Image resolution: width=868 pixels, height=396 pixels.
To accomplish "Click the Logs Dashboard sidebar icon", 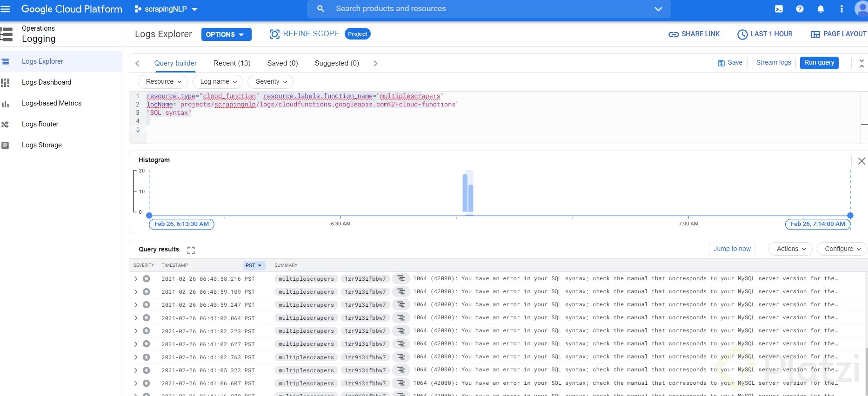I will (x=5, y=82).
